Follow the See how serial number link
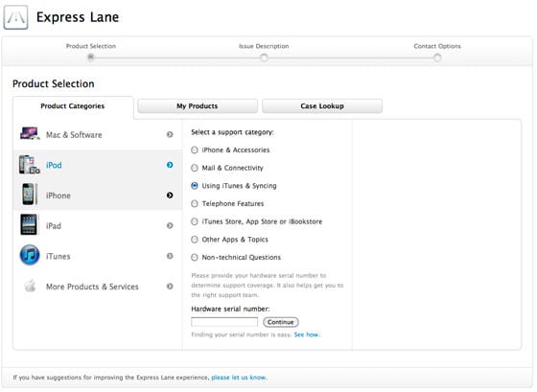 306,334
